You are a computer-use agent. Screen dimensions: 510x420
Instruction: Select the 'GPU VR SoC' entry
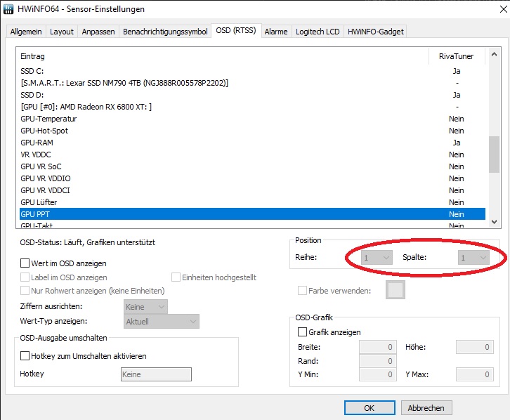252,166
